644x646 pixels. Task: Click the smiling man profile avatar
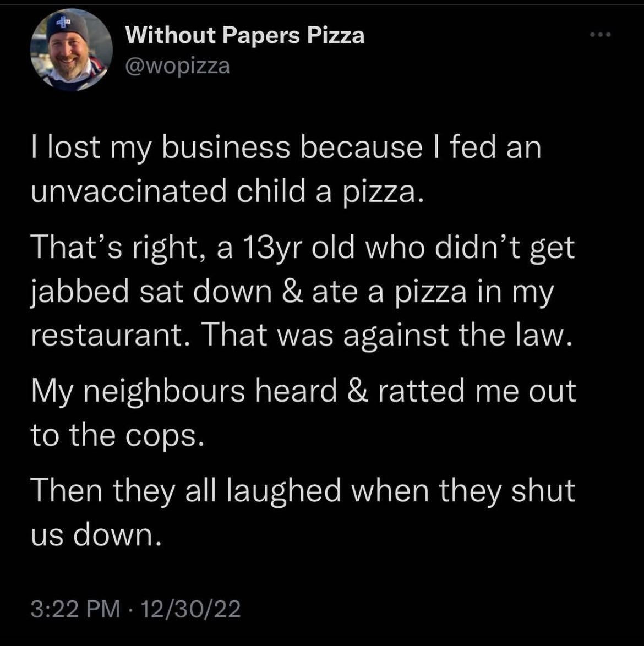click(71, 50)
